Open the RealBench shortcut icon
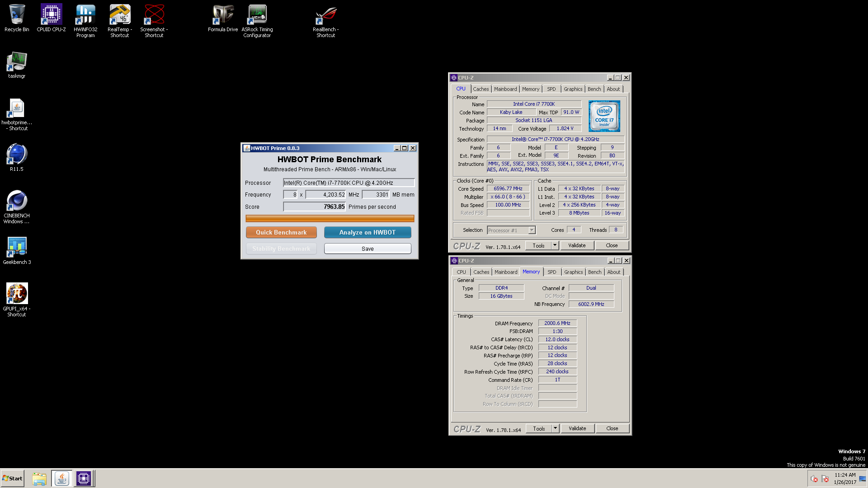The height and width of the screenshot is (488, 868). 326,21
